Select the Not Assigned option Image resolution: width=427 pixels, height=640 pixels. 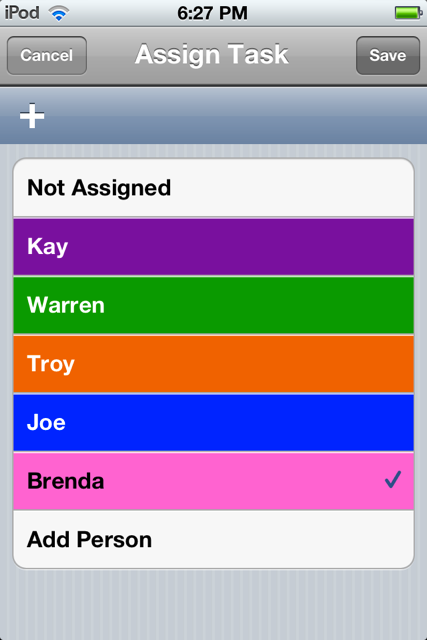pos(214,188)
